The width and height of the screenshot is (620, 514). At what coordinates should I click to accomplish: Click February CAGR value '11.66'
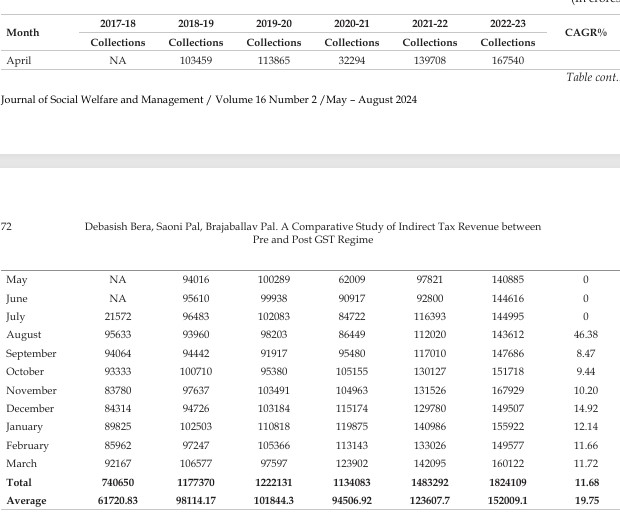pyautogui.click(x=586, y=446)
